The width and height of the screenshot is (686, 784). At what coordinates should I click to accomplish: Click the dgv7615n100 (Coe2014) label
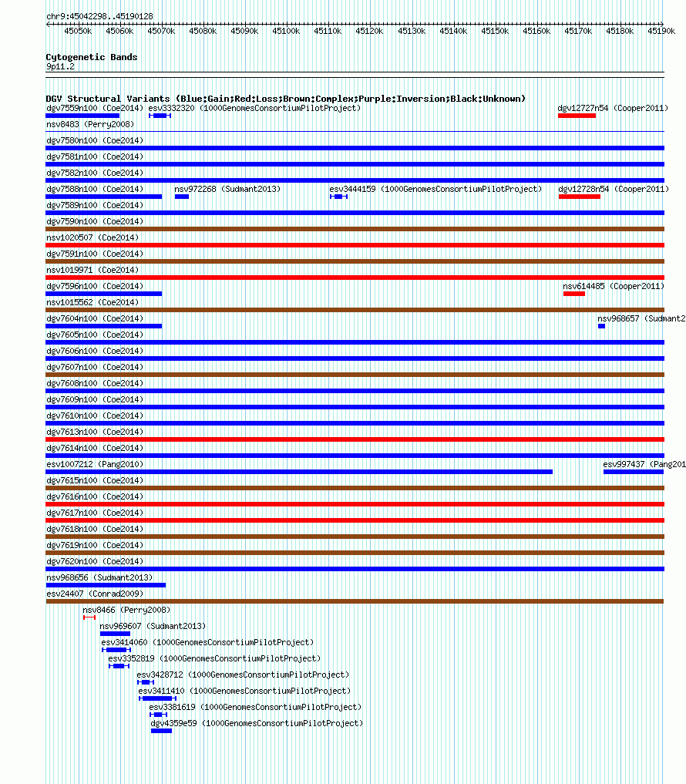(95, 480)
